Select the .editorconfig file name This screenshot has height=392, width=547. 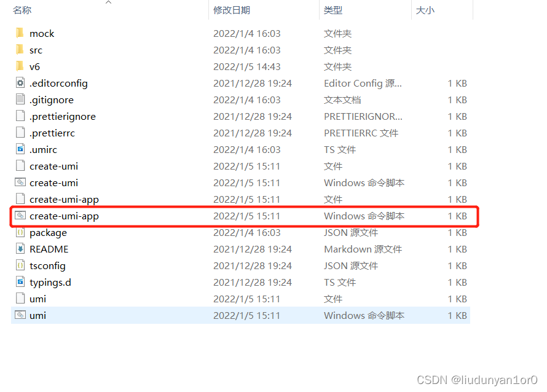58,84
